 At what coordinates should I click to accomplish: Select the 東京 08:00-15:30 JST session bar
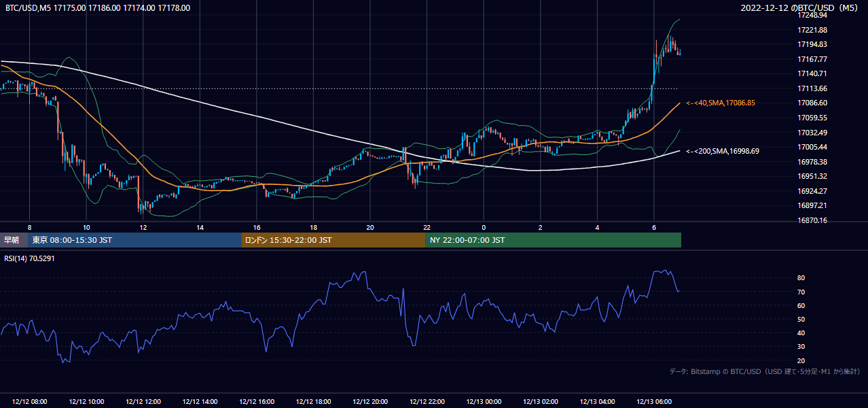(134, 240)
